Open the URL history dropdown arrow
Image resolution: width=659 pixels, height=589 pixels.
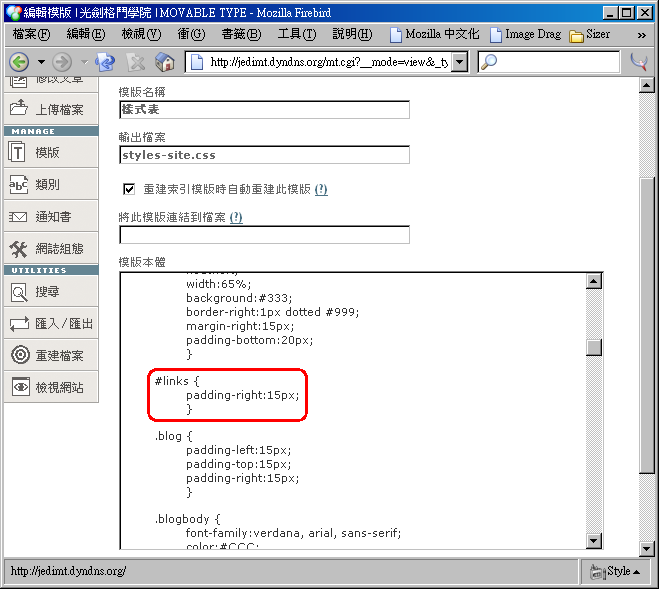click(x=460, y=62)
